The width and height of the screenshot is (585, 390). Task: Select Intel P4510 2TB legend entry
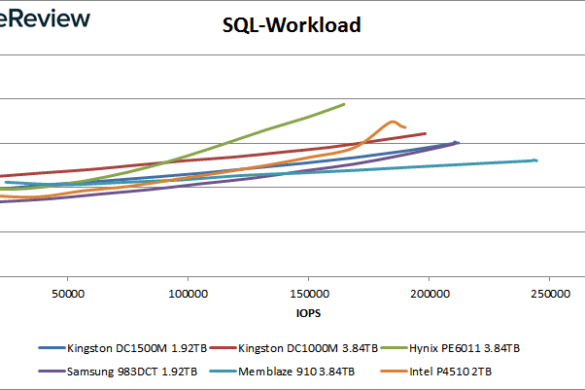[436, 372]
